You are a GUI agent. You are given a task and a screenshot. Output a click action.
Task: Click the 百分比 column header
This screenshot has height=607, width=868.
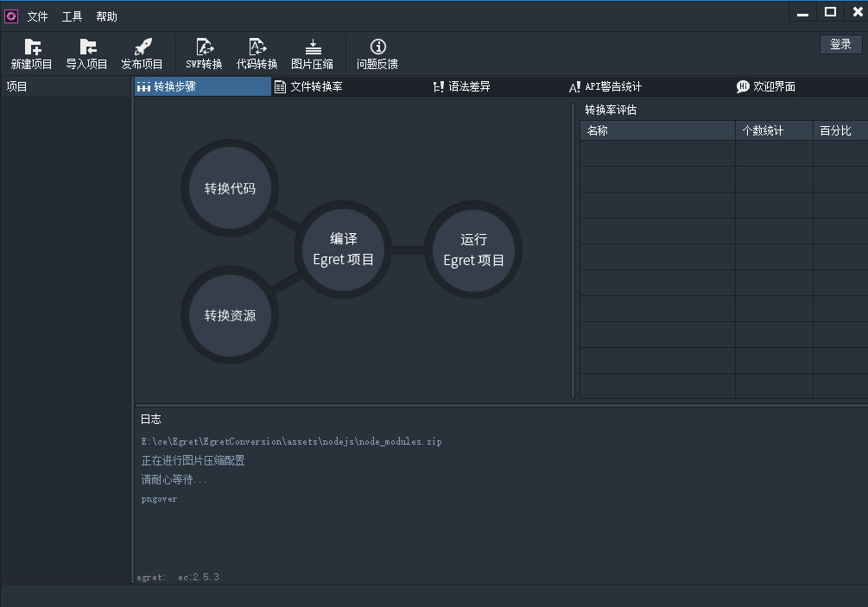click(x=840, y=130)
